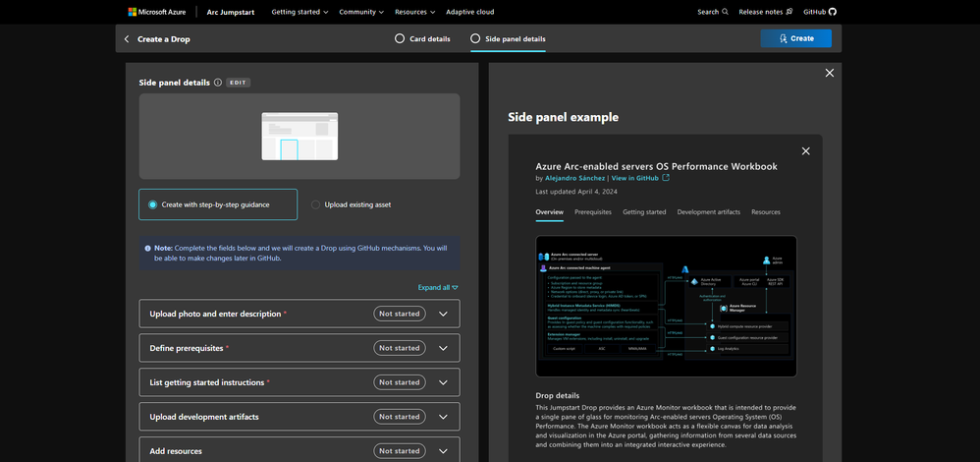This screenshot has height=462, width=980.
Task: Click the Microsoft Azure logo
Action: pyautogui.click(x=157, y=12)
